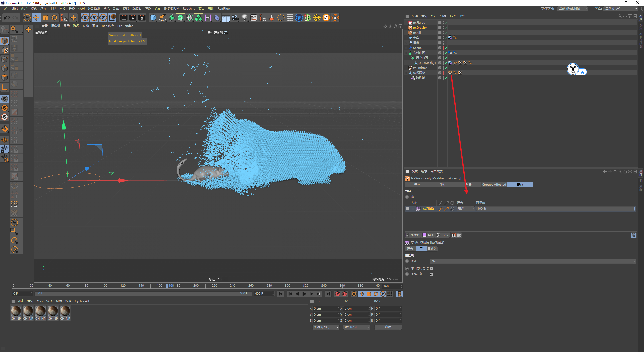The image size is (644, 352).
Task: Enable Record Active Objects keyframe button
Action: click(338, 294)
